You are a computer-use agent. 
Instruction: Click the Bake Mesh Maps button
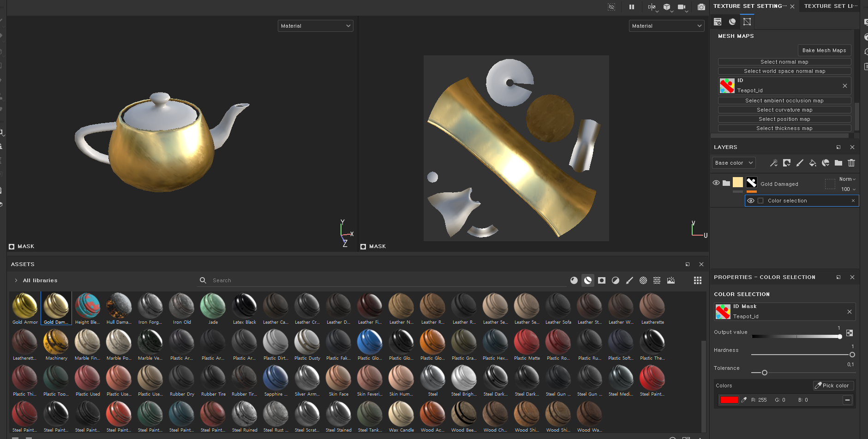pyautogui.click(x=824, y=50)
